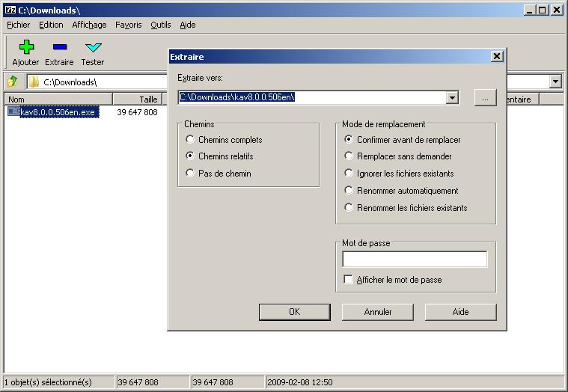Select Confirmer avant de remplacer
Image resolution: width=568 pixels, height=392 pixels.
(x=349, y=139)
